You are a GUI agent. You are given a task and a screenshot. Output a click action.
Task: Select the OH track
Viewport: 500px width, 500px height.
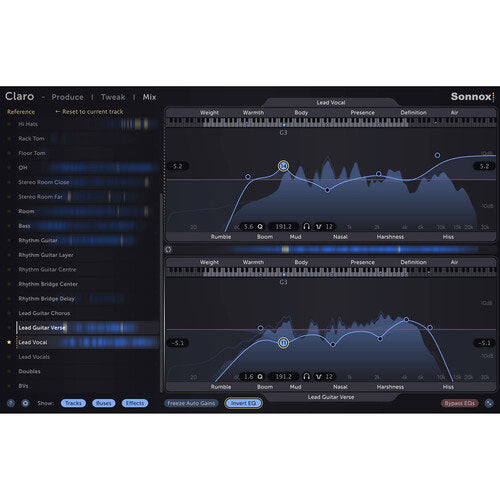(x=88, y=168)
